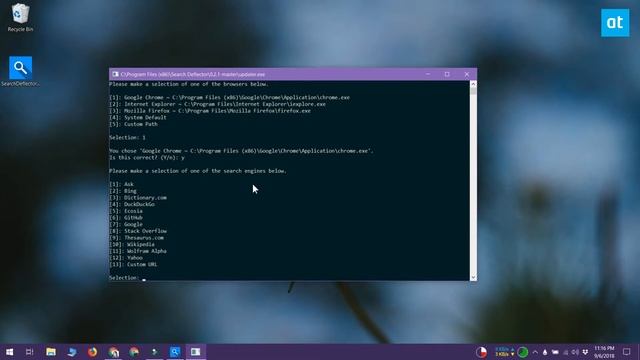The image size is (640, 360).
Task: Open Task View from the taskbar
Action: point(29,352)
